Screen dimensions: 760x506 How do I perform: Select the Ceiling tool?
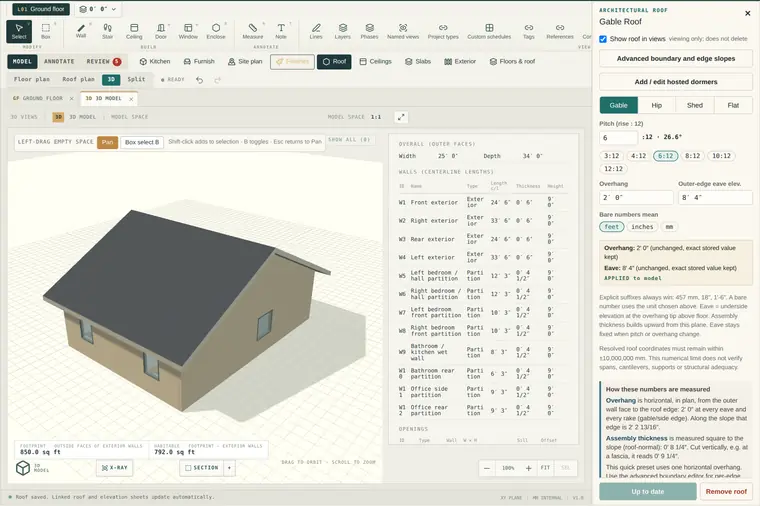click(134, 31)
